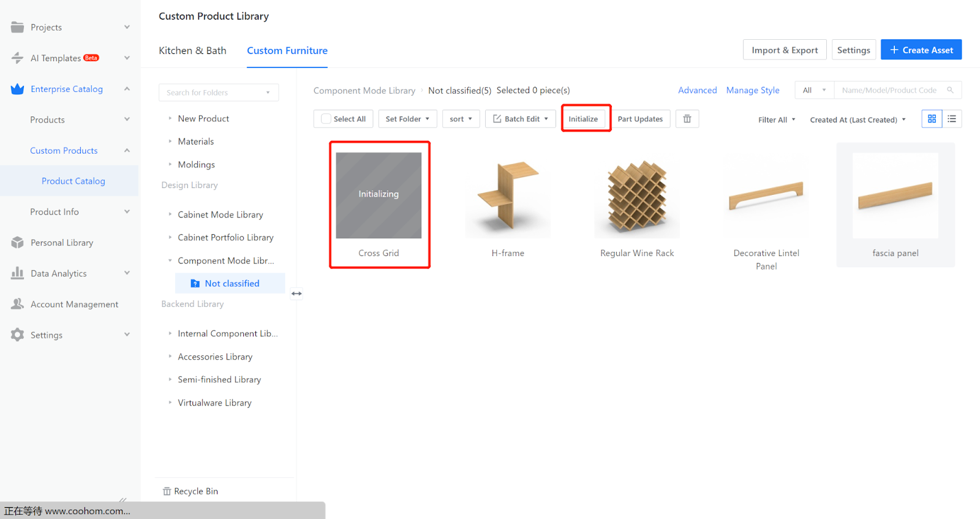Image resolution: width=980 pixels, height=519 pixels.
Task: Switch to list view layout icon
Action: click(951, 119)
